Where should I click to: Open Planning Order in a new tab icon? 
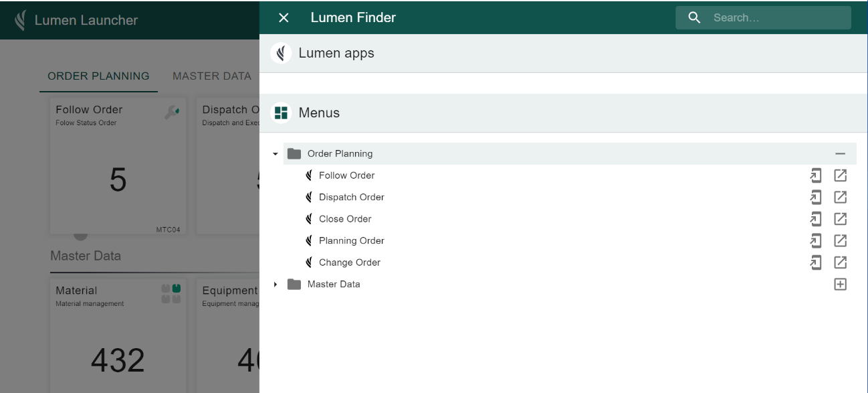[x=840, y=241]
